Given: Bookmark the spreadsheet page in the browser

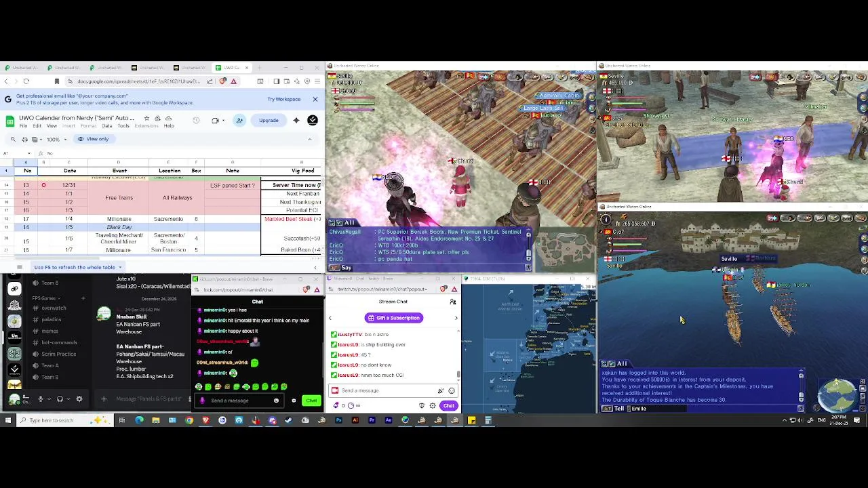Looking at the screenshot, I should tap(57, 81).
